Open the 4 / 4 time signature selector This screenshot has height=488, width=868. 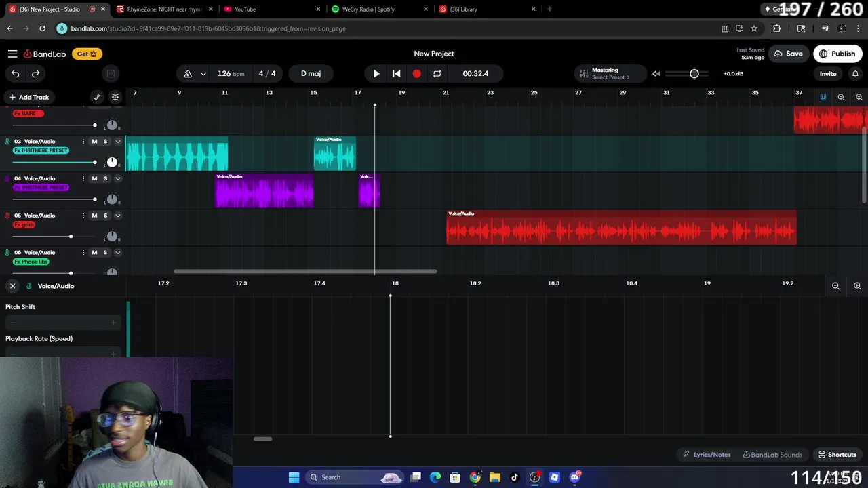pos(267,73)
